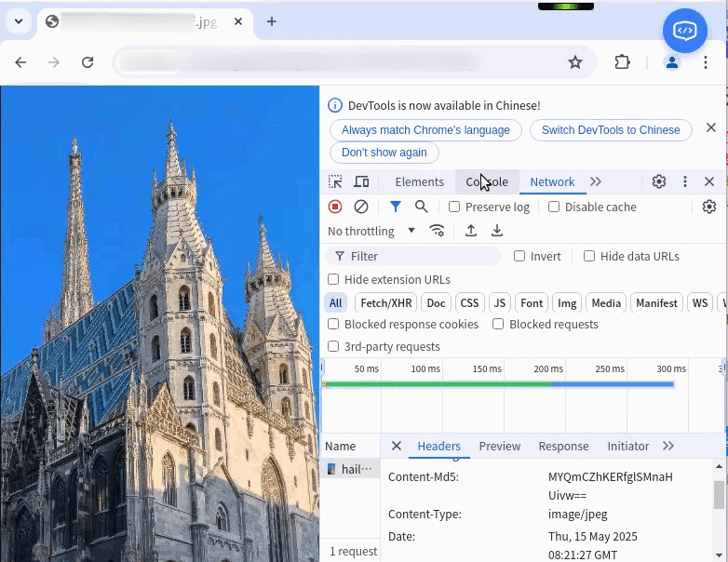Screen dimensions: 728x562
Task: Switch to the Console tab
Action: pyautogui.click(x=487, y=182)
